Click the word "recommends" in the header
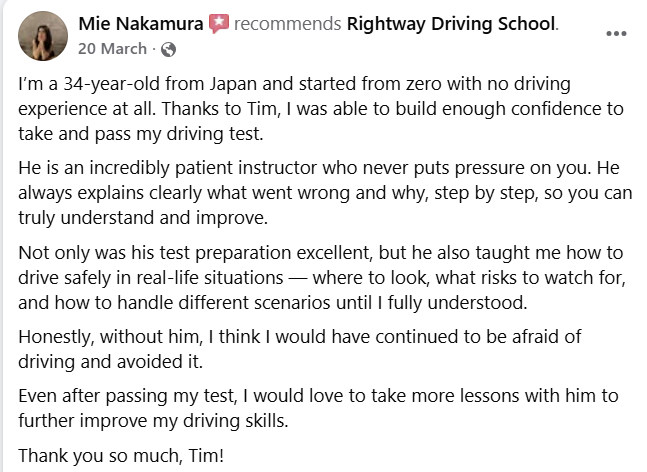647x472 pixels. tap(286, 24)
